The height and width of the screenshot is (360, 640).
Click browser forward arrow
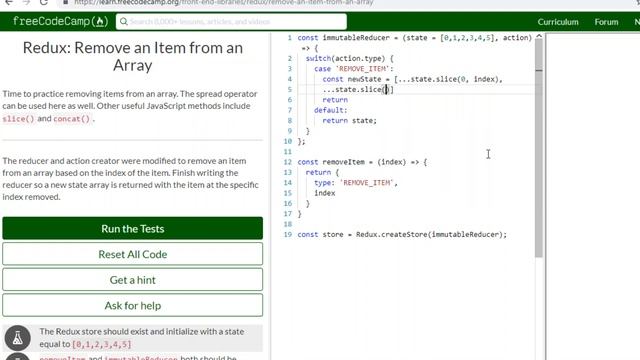[x=26, y=2]
